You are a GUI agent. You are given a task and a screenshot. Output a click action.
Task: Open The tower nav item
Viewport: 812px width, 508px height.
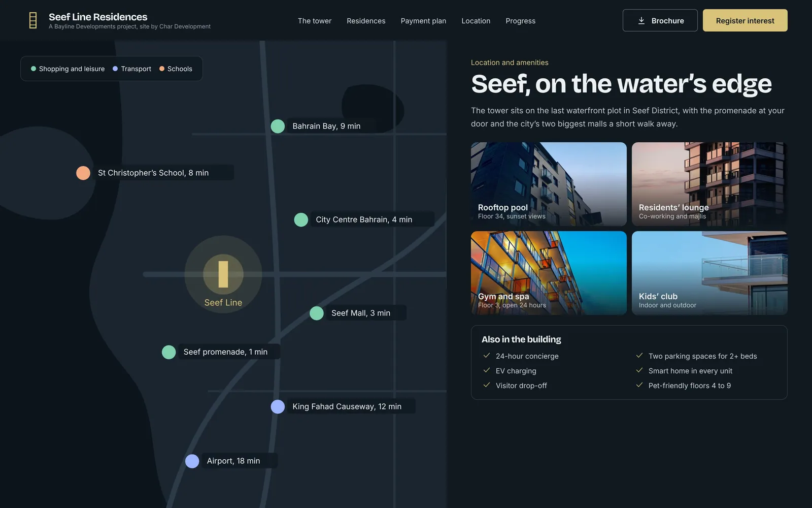tap(315, 21)
